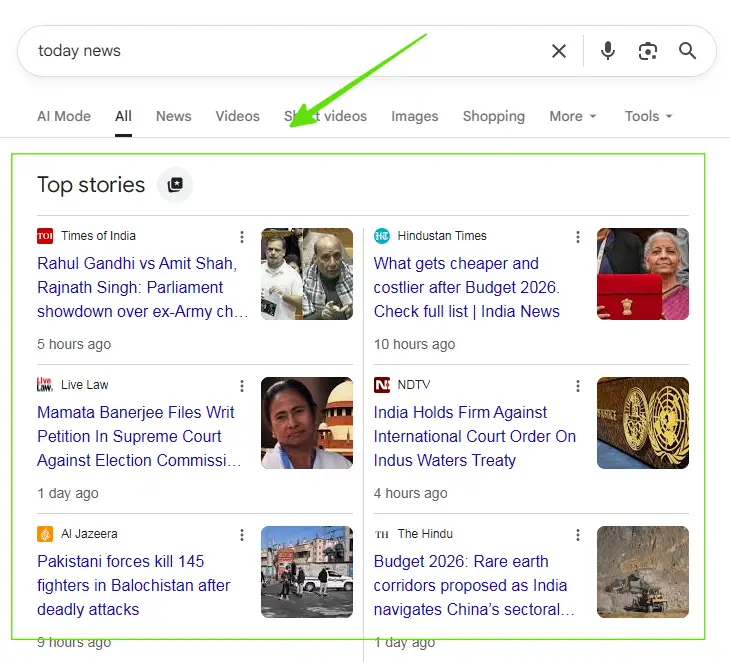Viewport: 730px width, 662px height.
Task: Click the save icon beside Top stories
Action: [x=175, y=185]
